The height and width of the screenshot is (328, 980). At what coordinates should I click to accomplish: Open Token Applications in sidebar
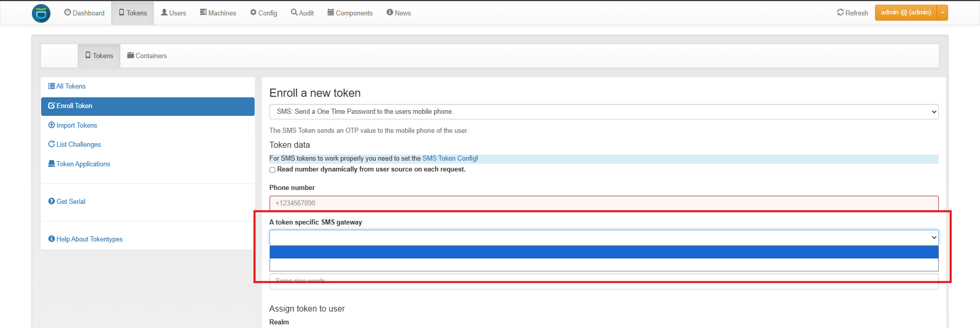(79, 164)
